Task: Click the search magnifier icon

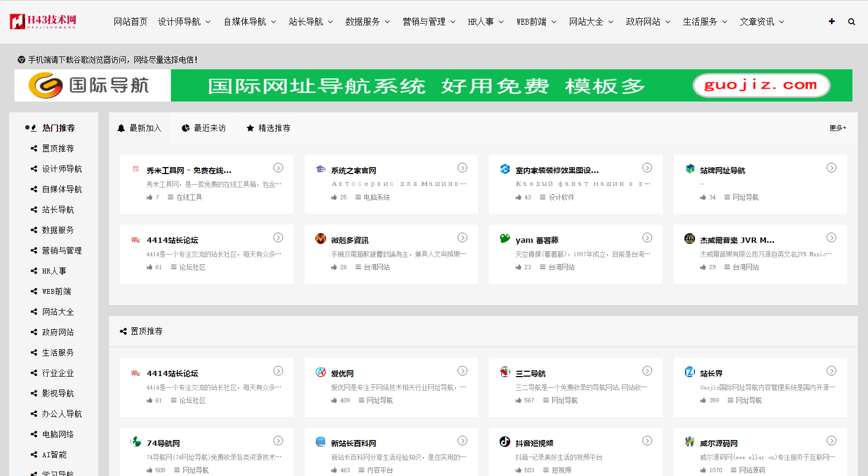Action: [851, 22]
